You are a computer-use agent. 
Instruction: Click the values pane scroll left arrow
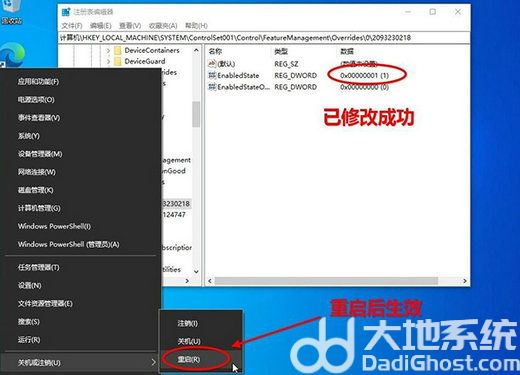click(x=210, y=281)
